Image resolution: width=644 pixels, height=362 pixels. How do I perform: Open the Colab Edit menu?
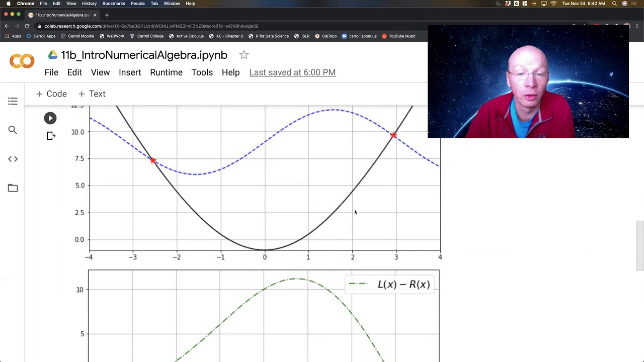(74, 72)
